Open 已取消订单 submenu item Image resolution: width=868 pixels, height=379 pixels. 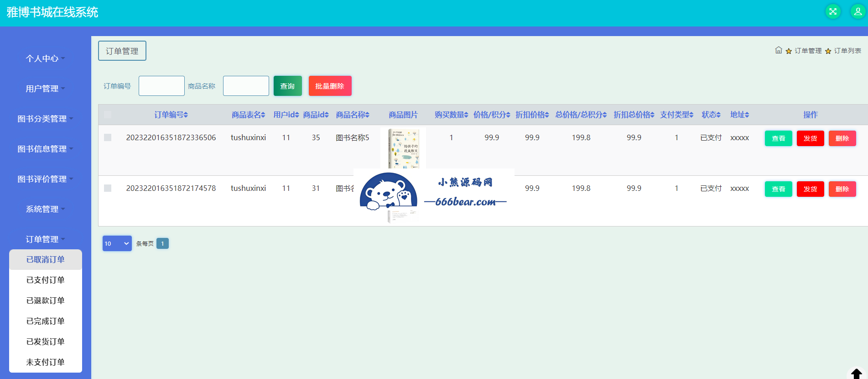click(x=46, y=259)
